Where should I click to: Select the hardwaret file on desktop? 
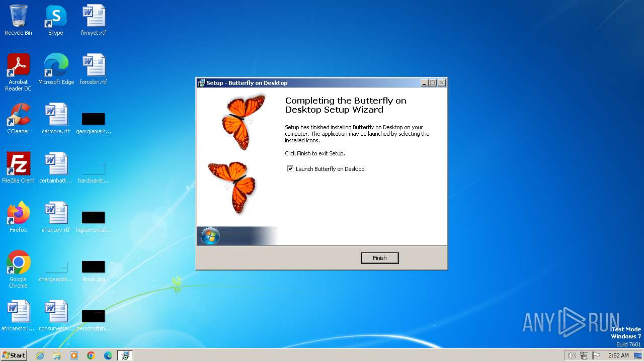click(x=94, y=171)
